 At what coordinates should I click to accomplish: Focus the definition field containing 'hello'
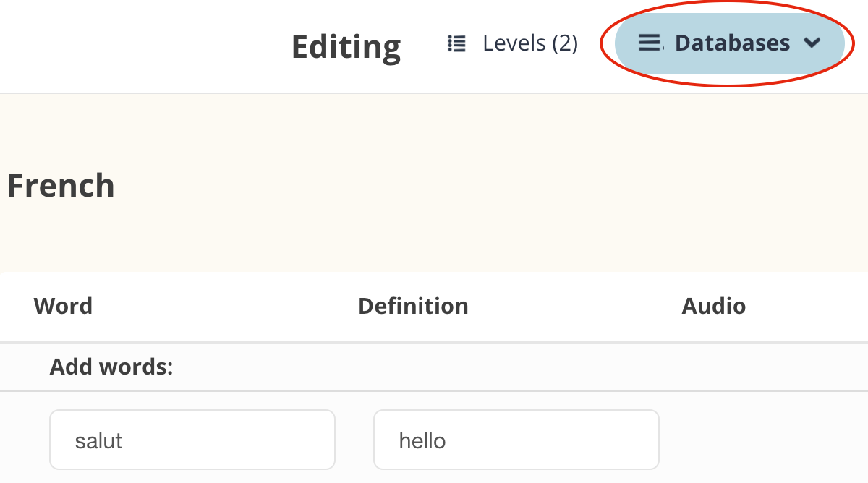516,440
